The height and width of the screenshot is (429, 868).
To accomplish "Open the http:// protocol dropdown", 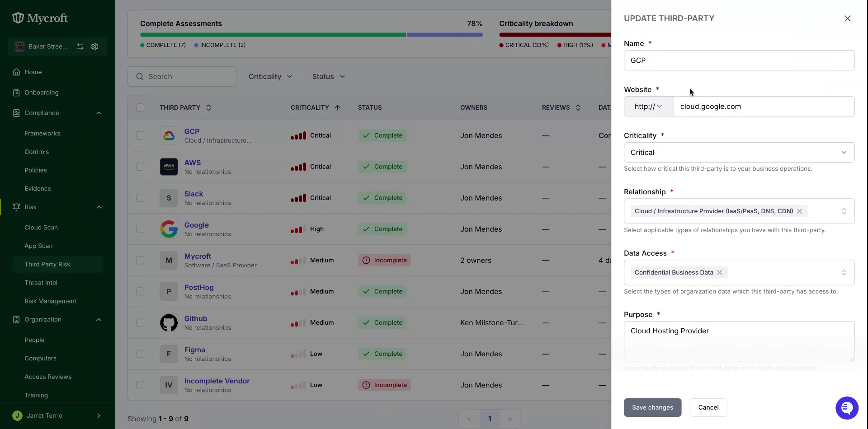I will [649, 107].
